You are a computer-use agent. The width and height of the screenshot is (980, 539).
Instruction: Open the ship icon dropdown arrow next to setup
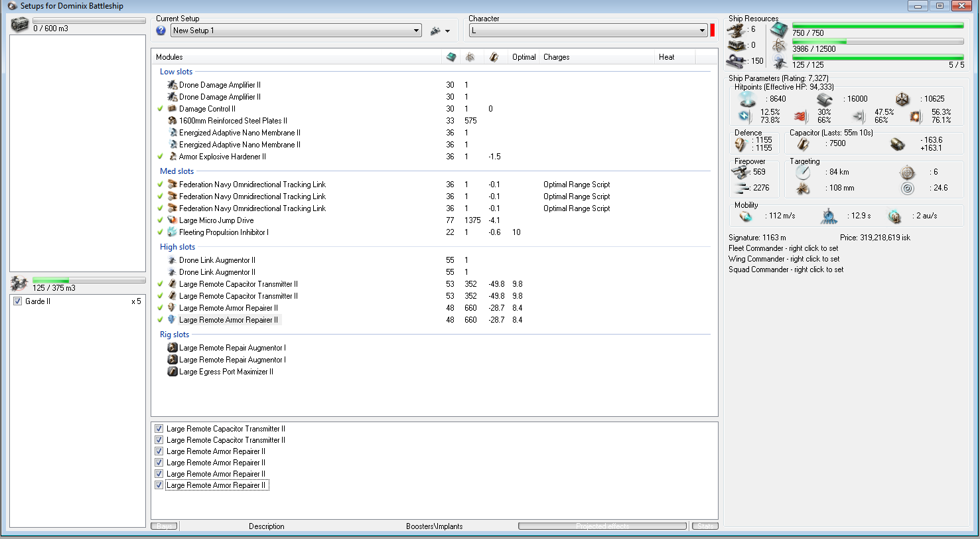coord(447,31)
